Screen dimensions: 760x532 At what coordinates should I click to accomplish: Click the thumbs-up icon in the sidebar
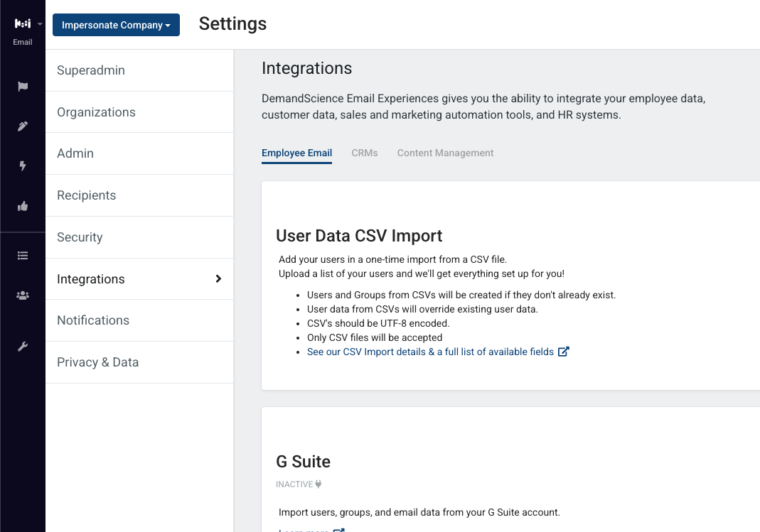(x=23, y=206)
